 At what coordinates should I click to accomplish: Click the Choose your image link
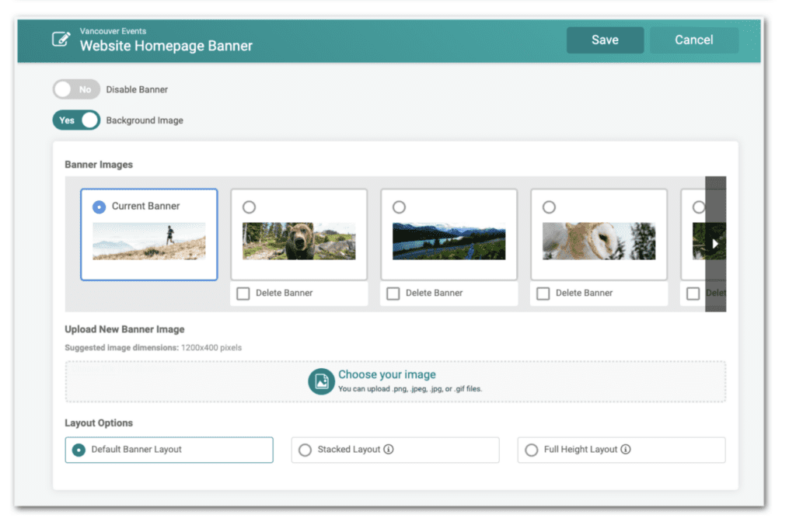[387, 374]
